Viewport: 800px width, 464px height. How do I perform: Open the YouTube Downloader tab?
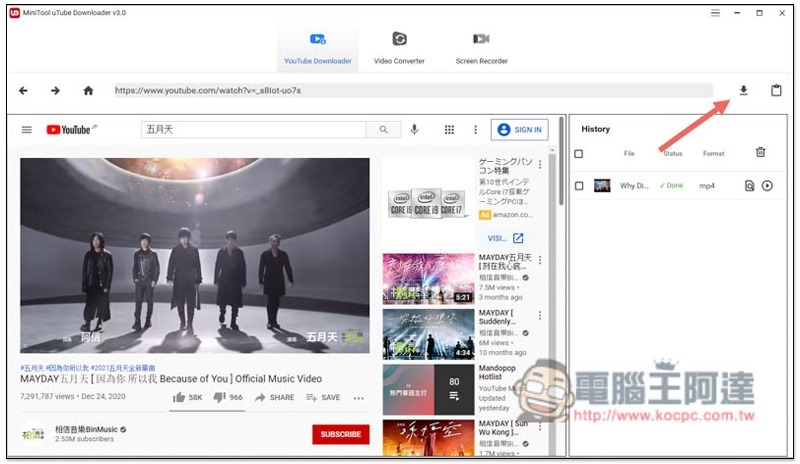[x=317, y=48]
